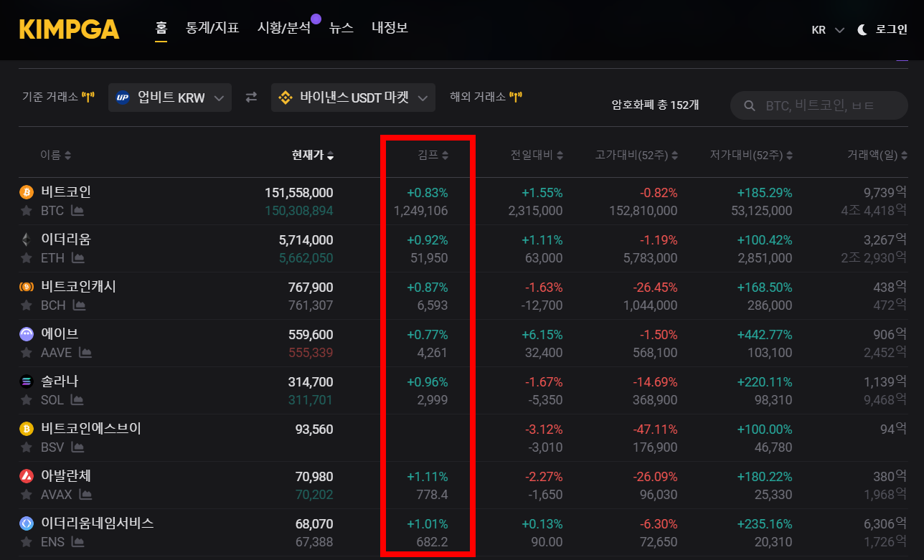Click Bitcoin price 151,558,000
Image resolution: width=924 pixels, height=560 pixels.
[298, 193]
